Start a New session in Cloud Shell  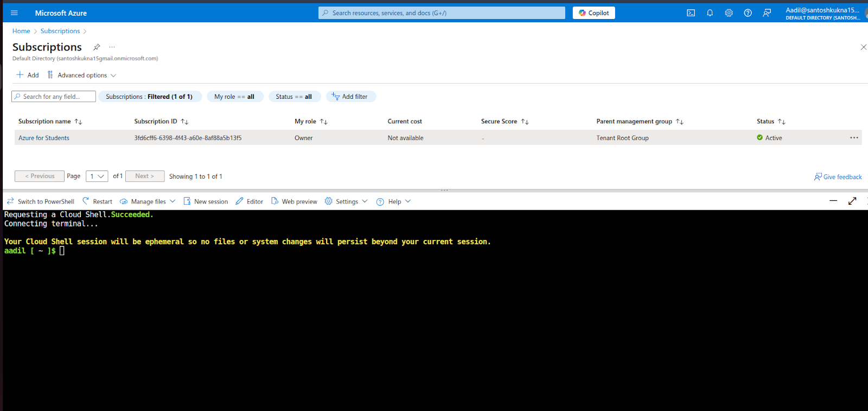click(x=206, y=201)
